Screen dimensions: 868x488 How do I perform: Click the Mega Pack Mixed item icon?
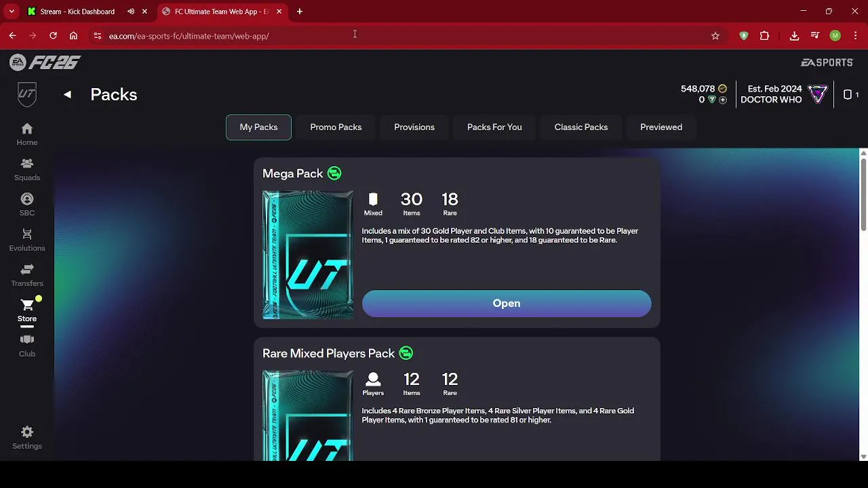coord(373,199)
